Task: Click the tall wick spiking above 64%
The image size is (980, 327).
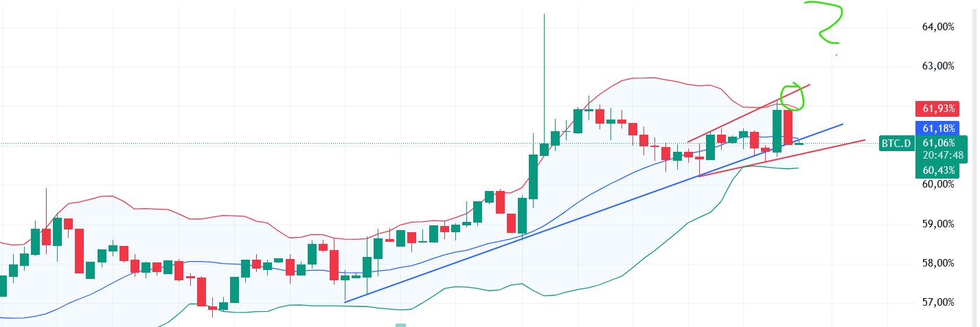Action: [x=544, y=69]
